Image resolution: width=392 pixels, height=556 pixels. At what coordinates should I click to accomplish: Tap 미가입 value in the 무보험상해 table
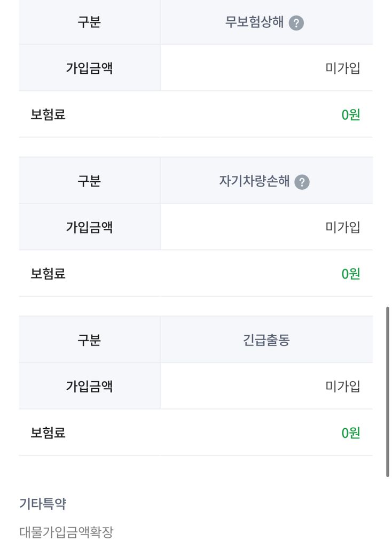pos(343,68)
